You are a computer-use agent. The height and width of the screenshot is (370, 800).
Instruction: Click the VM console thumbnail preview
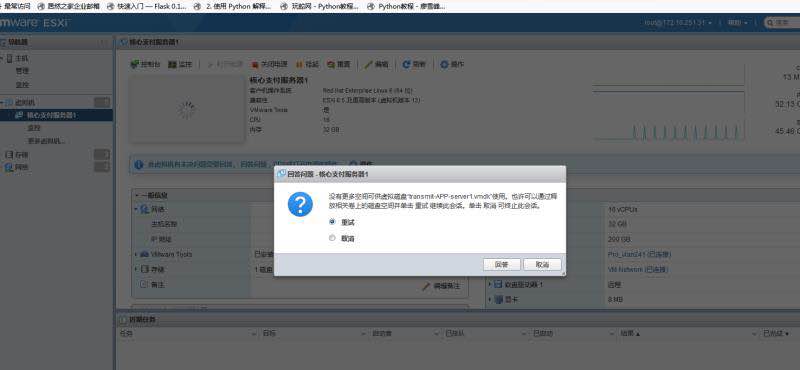187,109
